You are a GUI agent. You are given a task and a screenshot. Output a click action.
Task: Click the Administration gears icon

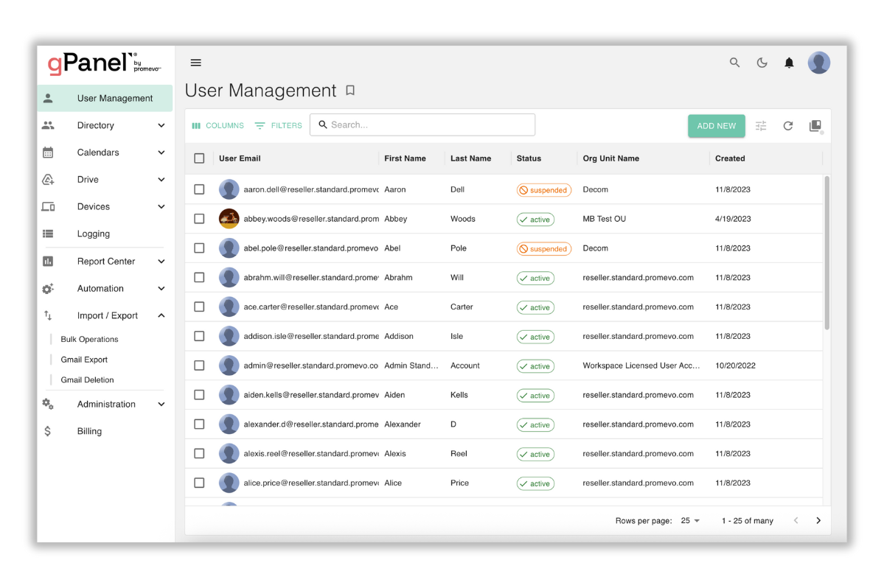click(48, 404)
